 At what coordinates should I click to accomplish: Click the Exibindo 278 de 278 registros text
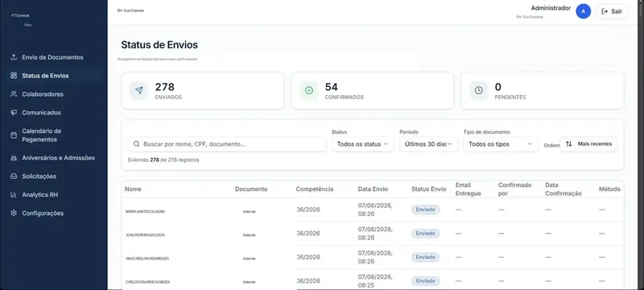point(163,159)
